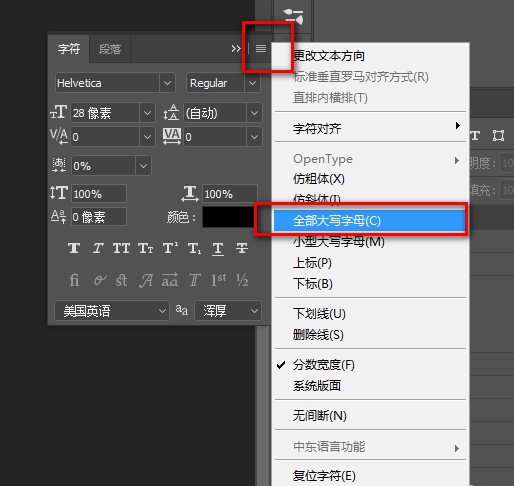Click the baseline shift icon
Screen dimensions: 514x486
[x=58, y=217]
